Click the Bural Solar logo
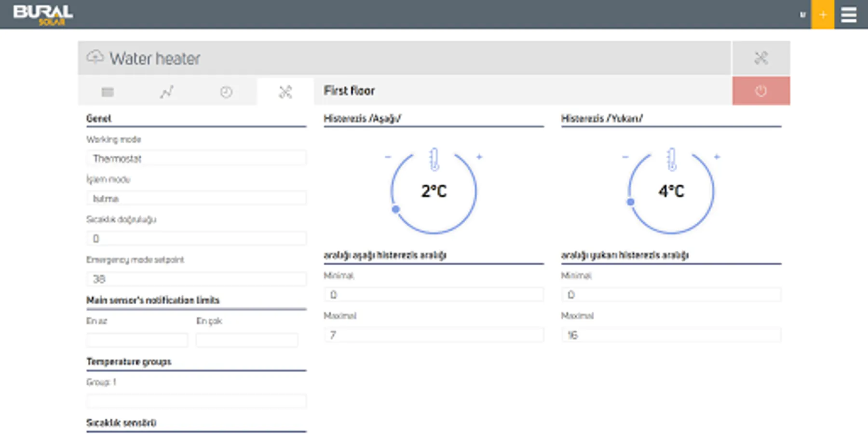868x434 pixels. (x=43, y=14)
